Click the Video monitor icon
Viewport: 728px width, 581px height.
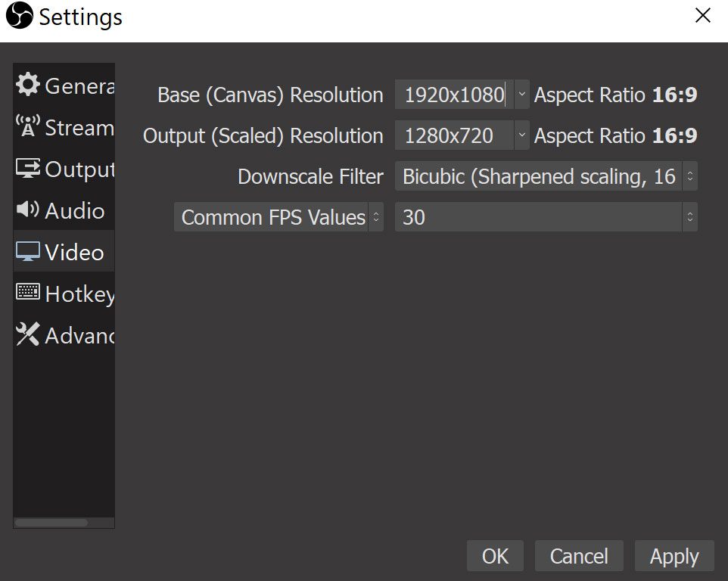click(28, 252)
